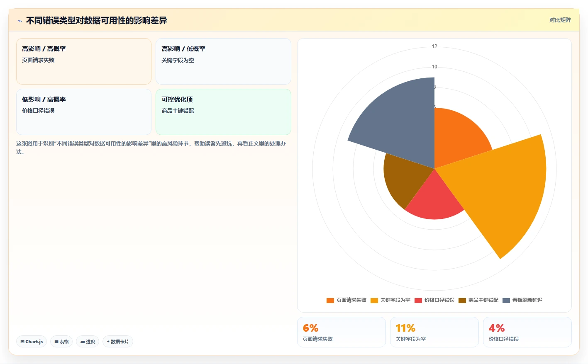
Task: Click the 数据卡片 tag chip
Action: [118, 342]
